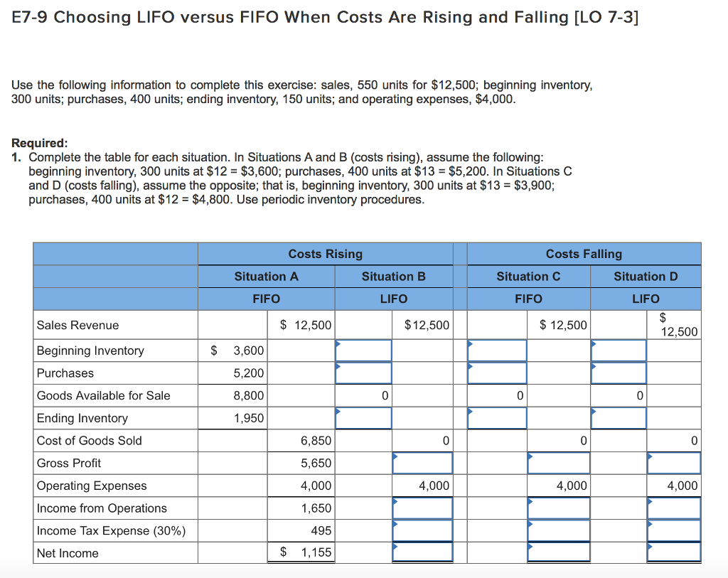Fill the Ending Inventory cell for Situation B
Screen dimensions: 728x578
(363, 418)
